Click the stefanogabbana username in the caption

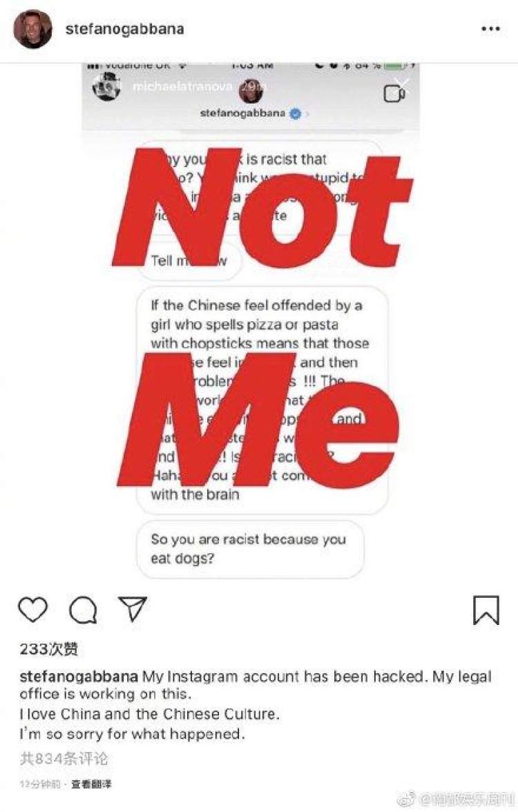click(x=79, y=676)
